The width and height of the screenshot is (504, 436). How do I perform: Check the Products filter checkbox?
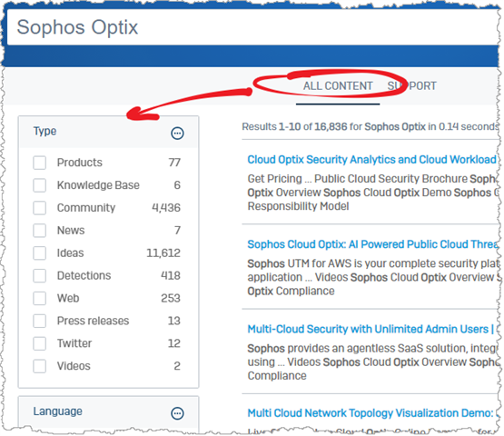[40, 163]
